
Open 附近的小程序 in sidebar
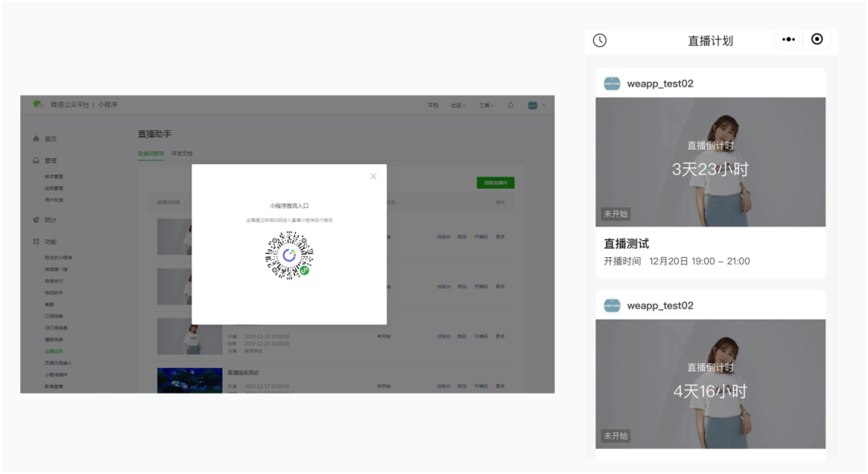(59, 257)
